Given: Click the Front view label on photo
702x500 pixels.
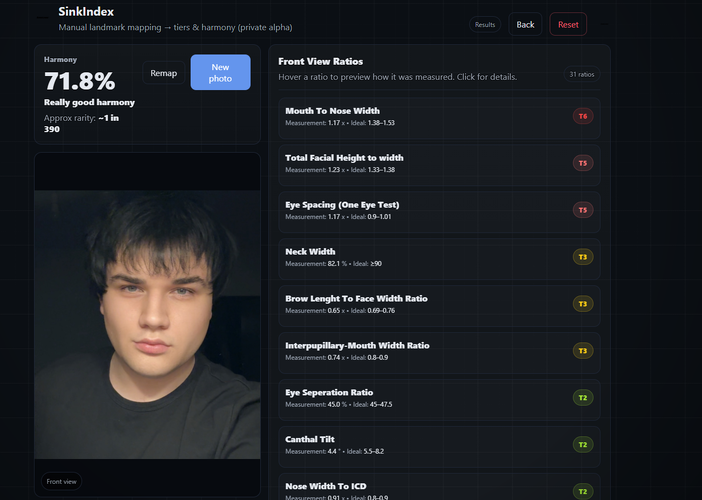Looking at the screenshot, I should [62, 481].
